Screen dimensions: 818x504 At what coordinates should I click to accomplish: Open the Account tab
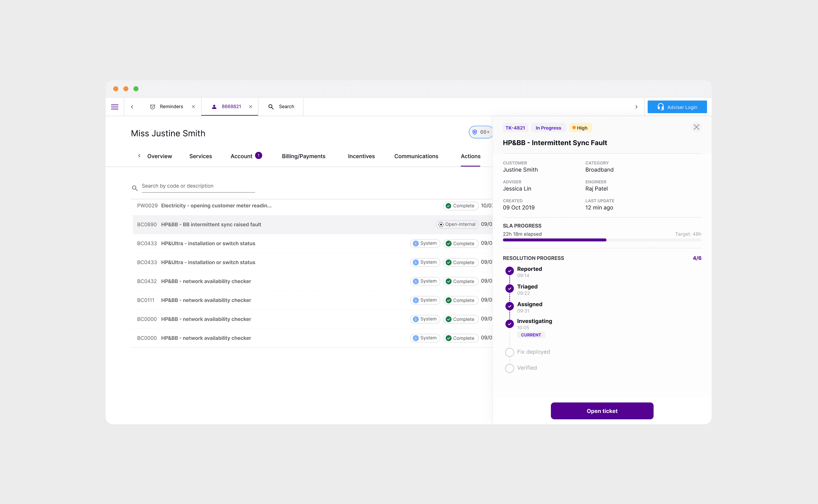pos(241,156)
